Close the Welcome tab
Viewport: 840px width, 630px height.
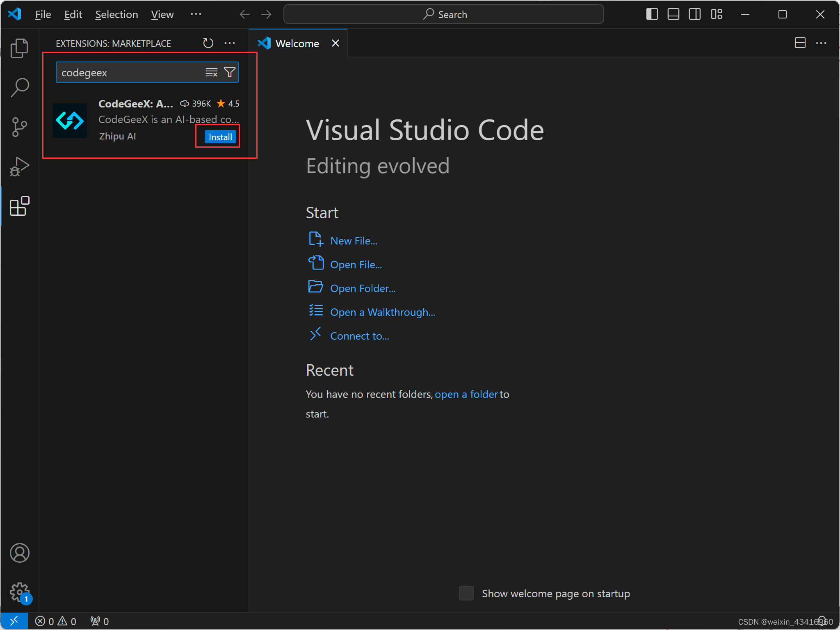(x=336, y=43)
